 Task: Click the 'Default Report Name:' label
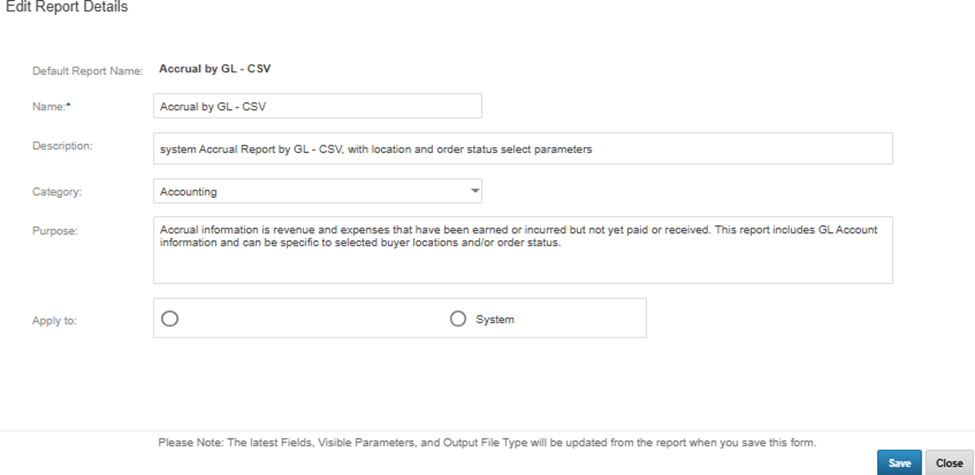coord(88,71)
